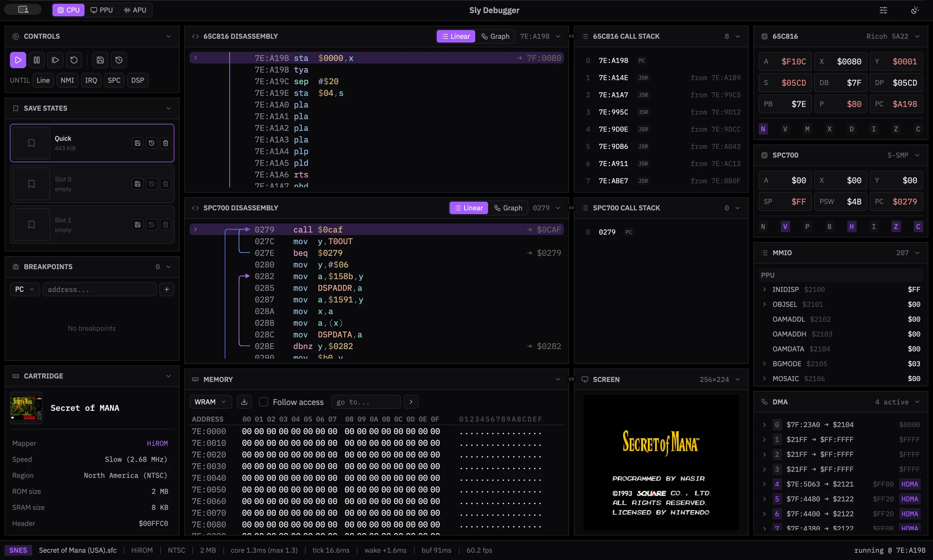Toggle the 65C816 M flag
933x560 pixels.
(x=807, y=129)
